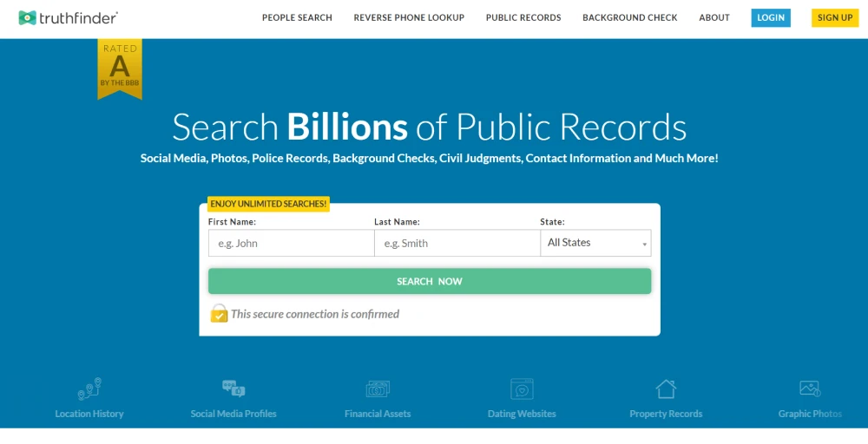Click the 'State:' field label
Viewport: 868px width, 444px height.
[x=552, y=222]
